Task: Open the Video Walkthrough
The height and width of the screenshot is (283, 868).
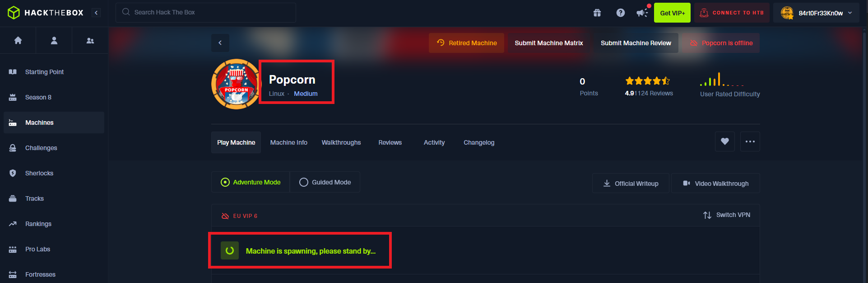Action: 715,183
